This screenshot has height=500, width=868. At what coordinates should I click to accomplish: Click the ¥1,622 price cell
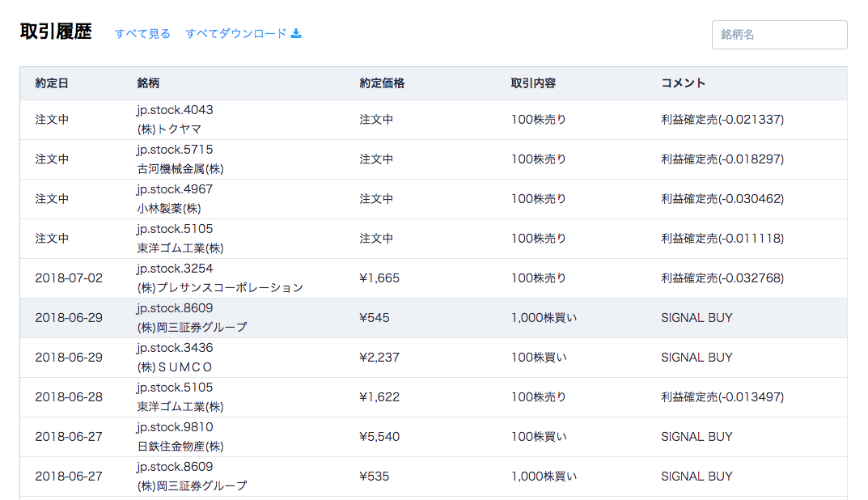pyautogui.click(x=379, y=397)
